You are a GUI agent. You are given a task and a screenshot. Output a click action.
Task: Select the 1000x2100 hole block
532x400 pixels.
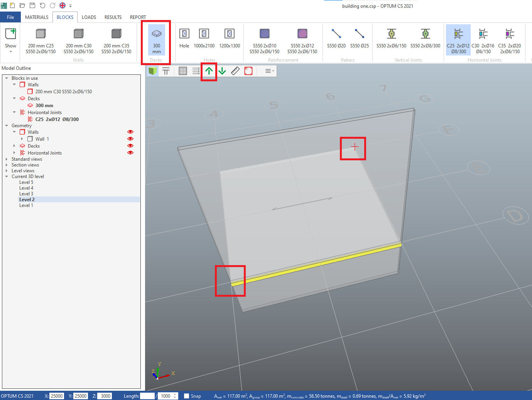[x=204, y=39]
